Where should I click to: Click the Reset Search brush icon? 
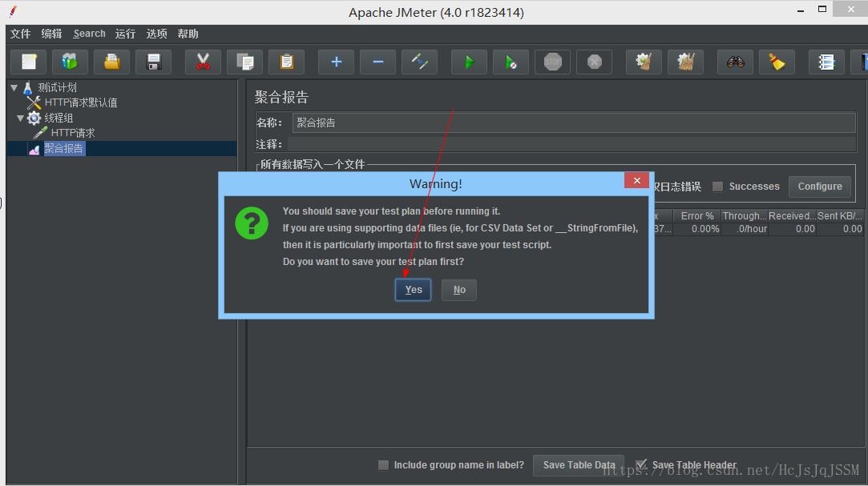click(777, 62)
